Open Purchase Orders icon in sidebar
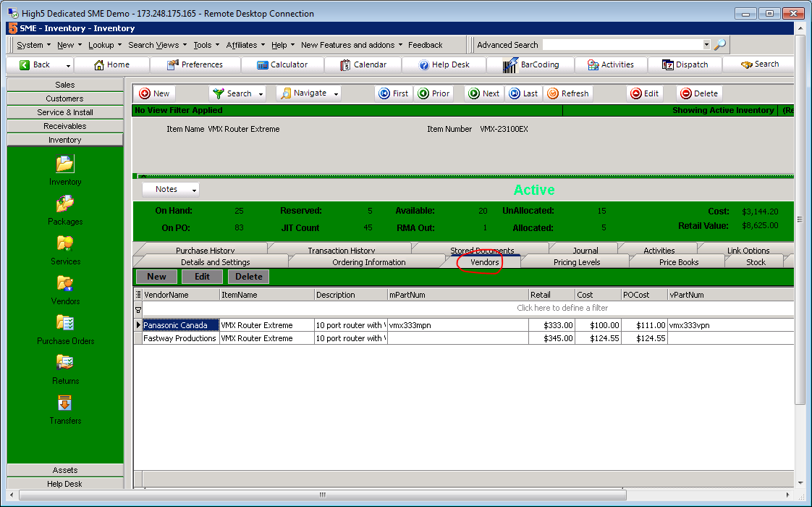This screenshot has height=507, width=812. point(65,323)
